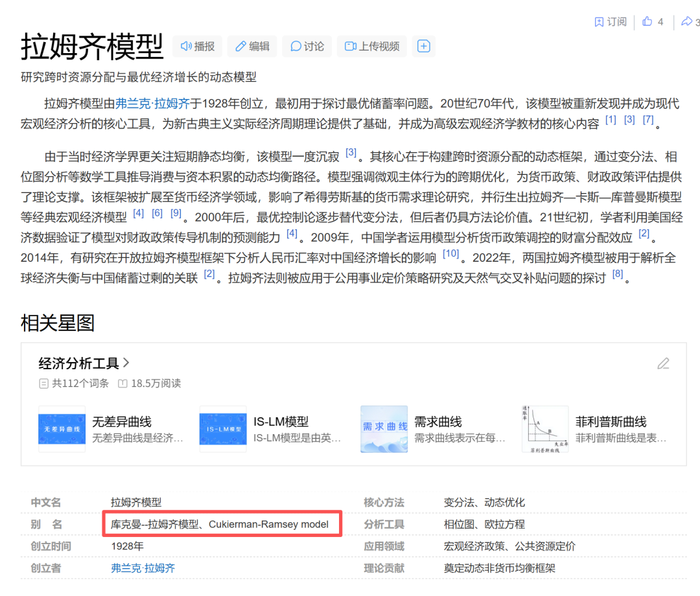Click the share arrow icon at top right
700x596 pixels.
pos(686,21)
